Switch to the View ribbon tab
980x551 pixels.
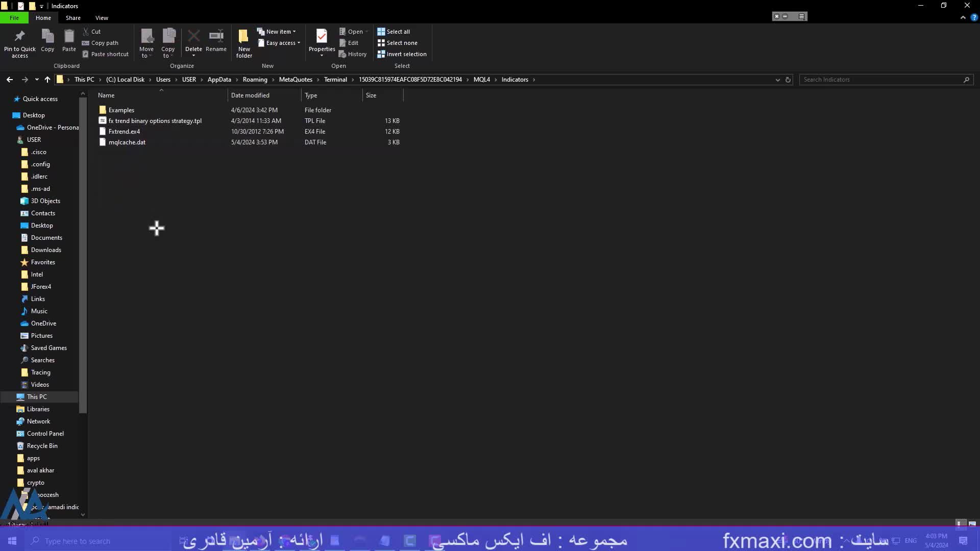click(x=102, y=18)
